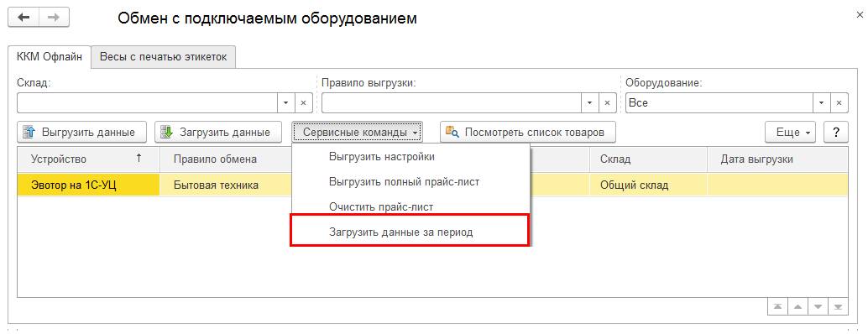Viewport: 868px width, 334px height.
Task: Clear the Оборудование field with x
Action: [x=839, y=103]
